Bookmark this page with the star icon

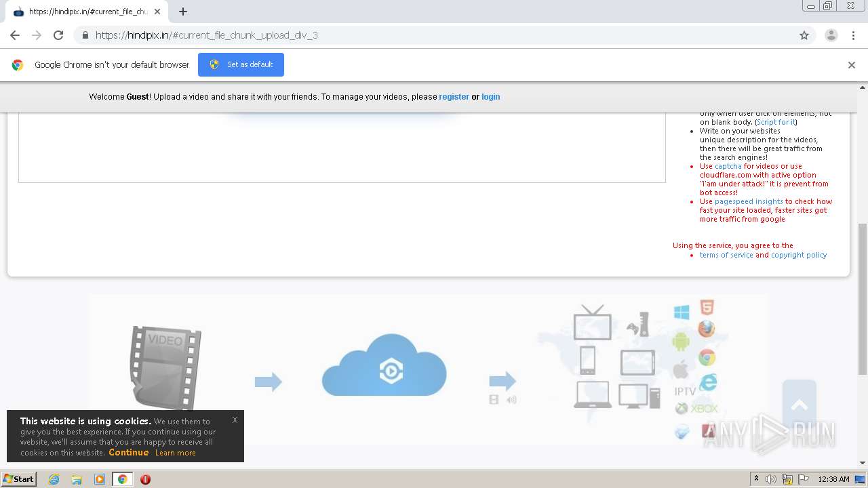click(x=804, y=35)
